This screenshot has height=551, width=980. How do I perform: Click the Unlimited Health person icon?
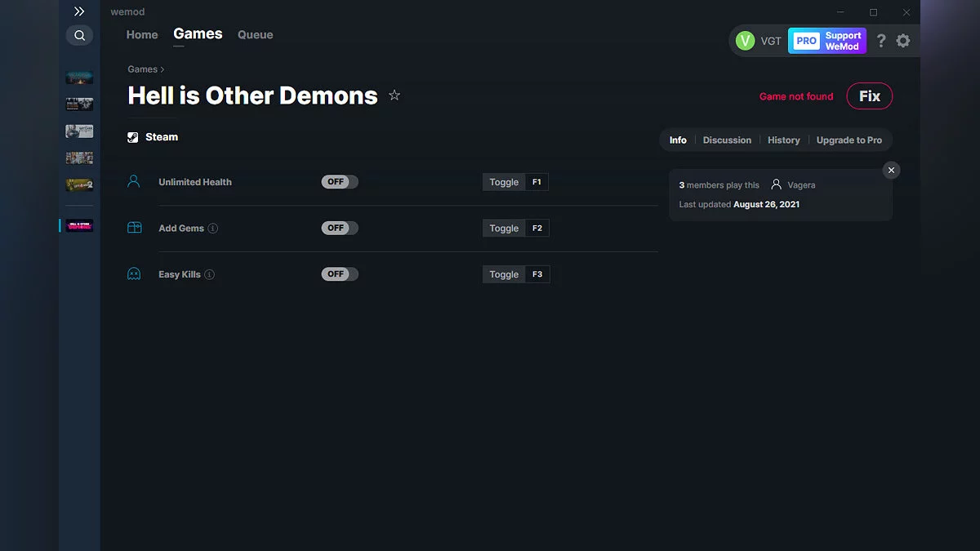tap(134, 181)
